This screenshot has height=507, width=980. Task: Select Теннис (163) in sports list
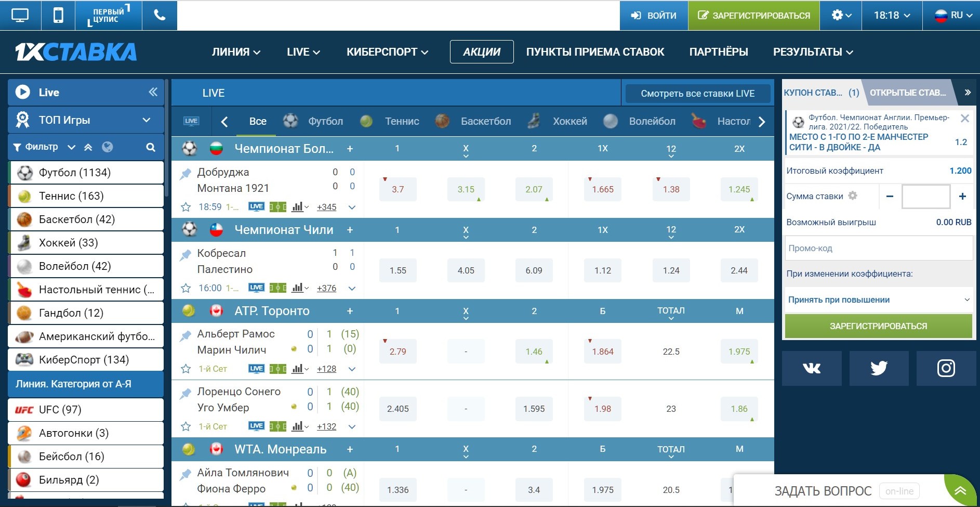(86, 196)
